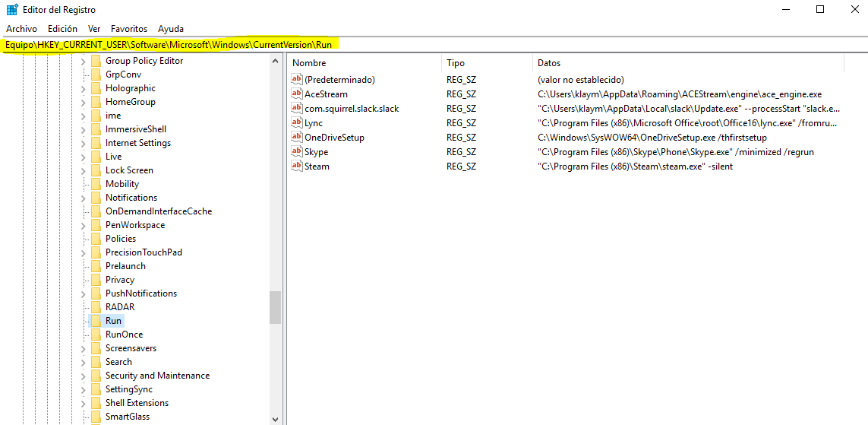
Task: Click the tree pane scrollbar thumb
Action: (x=276, y=307)
